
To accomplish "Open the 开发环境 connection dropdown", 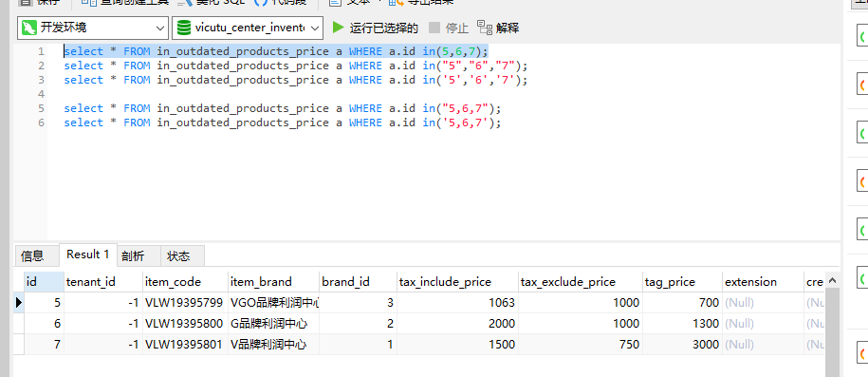I will pyautogui.click(x=92, y=28).
